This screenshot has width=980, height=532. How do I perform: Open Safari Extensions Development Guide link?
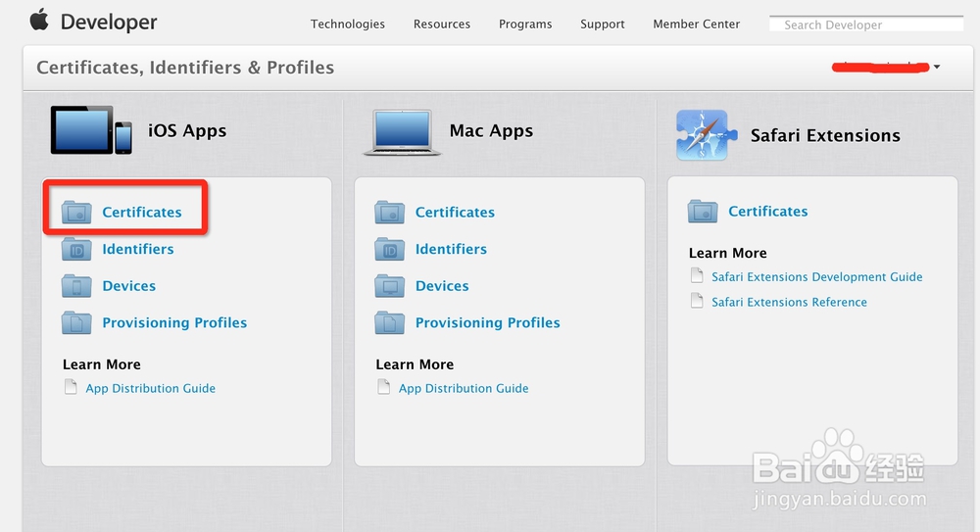[817, 277]
